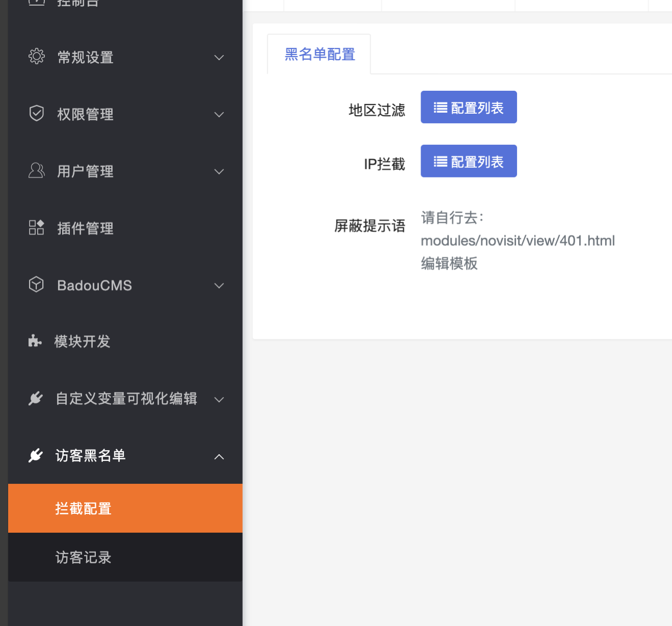Open 插件管理 via its grid icon
Screen dimensions: 672x626
point(36,227)
